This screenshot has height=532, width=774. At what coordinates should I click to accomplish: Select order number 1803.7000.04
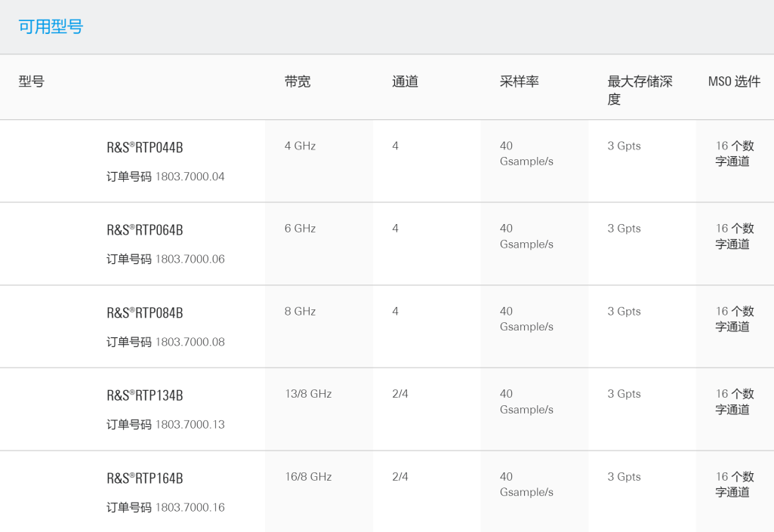(x=190, y=177)
